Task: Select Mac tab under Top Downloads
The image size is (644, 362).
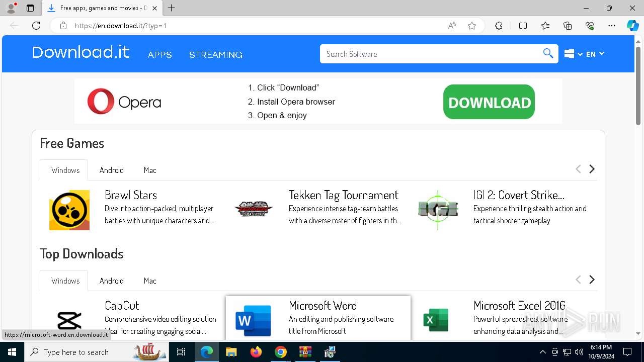Action: (150, 281)
